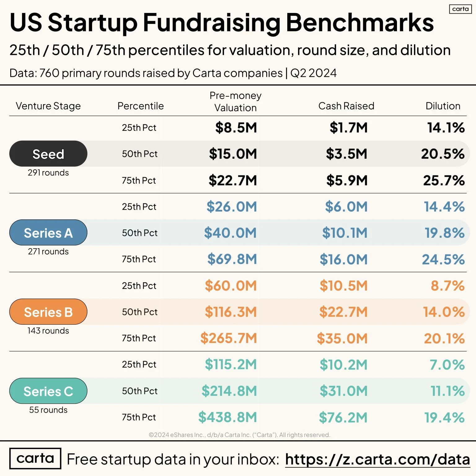
Task: Click Seed median valuation $15.0M
Action: [x=233, y=154]
